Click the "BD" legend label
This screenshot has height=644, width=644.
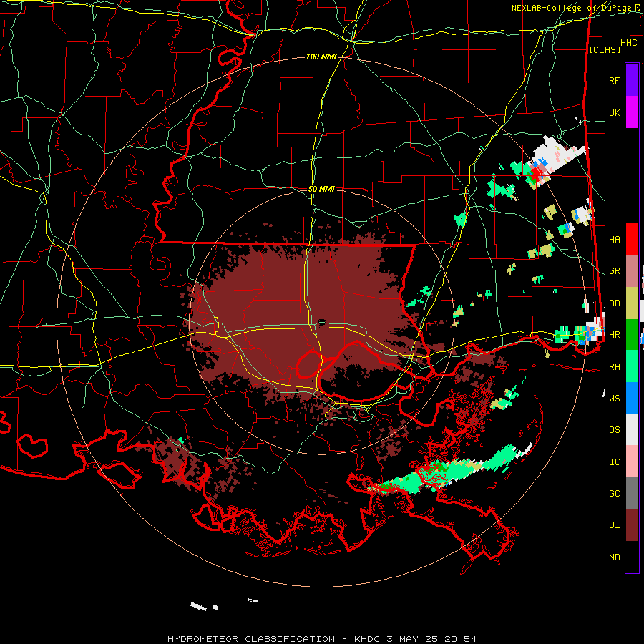(614, 303)
